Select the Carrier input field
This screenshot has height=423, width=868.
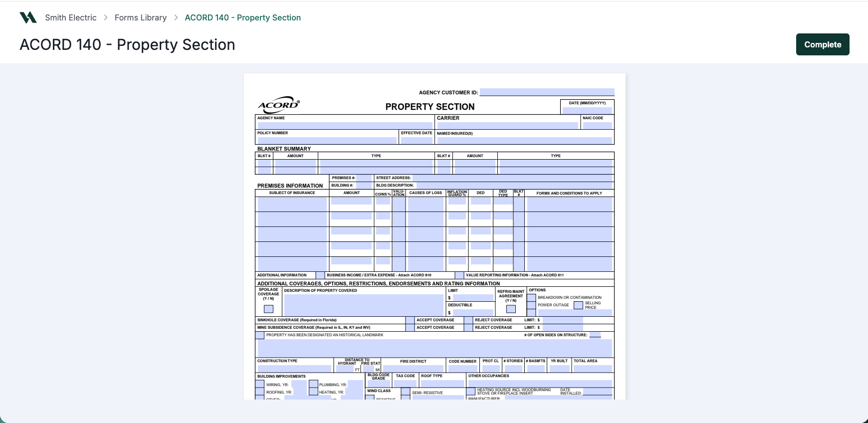coord(507,126)
